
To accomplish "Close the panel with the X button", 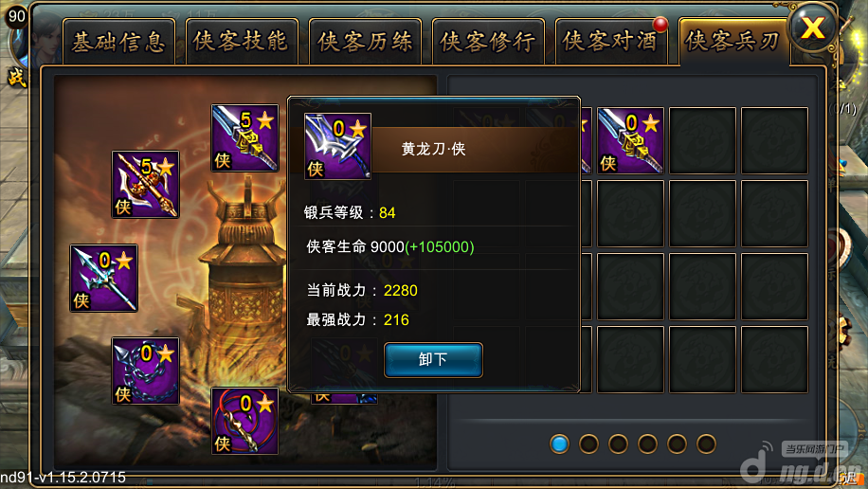I will (813, 27).
